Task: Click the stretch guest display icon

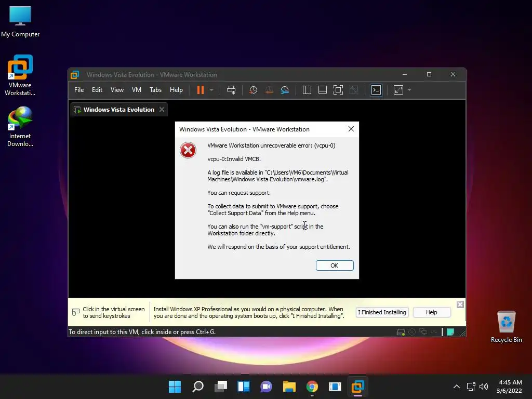Action: [x=398, y=90]
